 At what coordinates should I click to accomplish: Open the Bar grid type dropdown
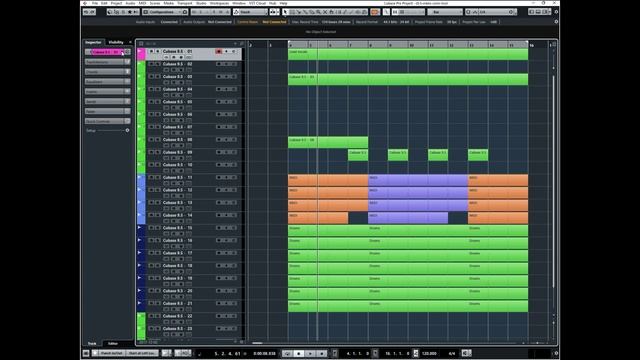[445, 12]
